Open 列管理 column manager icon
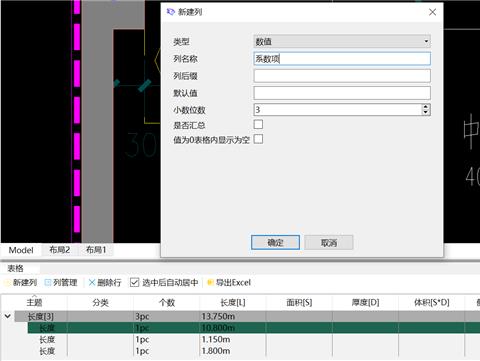This screenshot has width=480, height=361. click(x=48, y=283)
